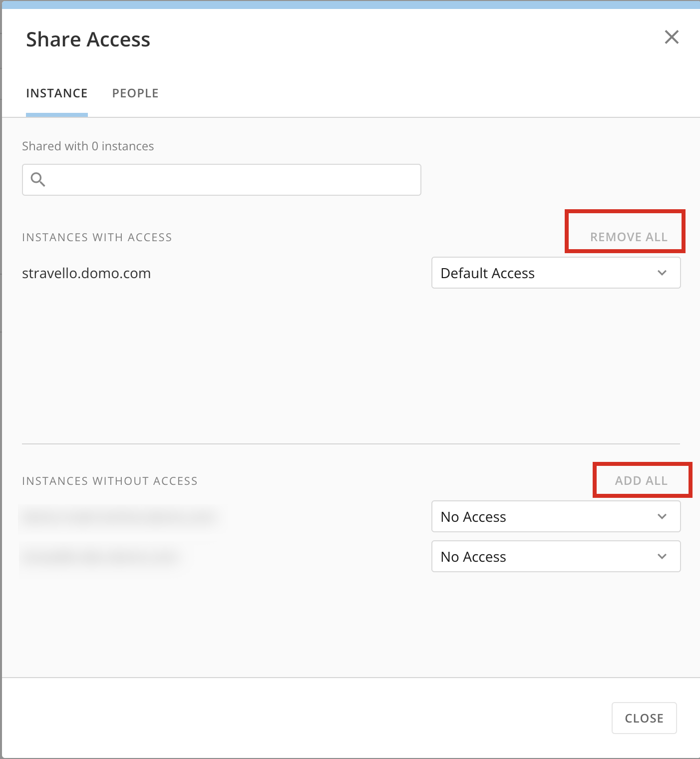
Task: Open the PEOPLE tab
Action: [135, 93]
